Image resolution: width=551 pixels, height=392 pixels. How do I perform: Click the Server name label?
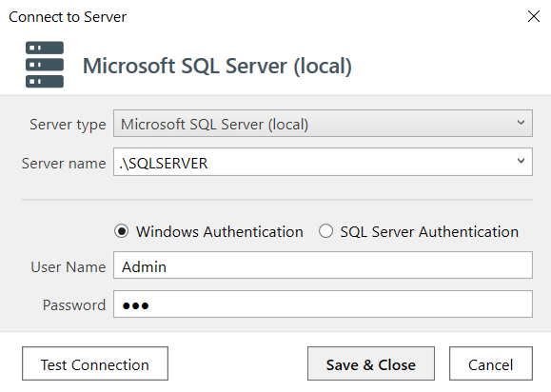click(64, 164)
